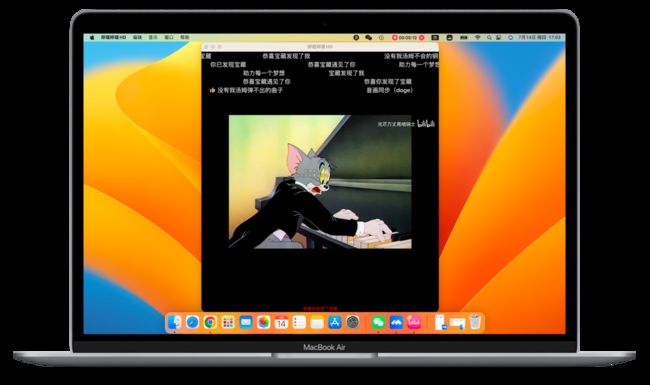Open App Store from the Dock
Image resolution: width=650 pixels, height=385 pixels.
[335, 322]
